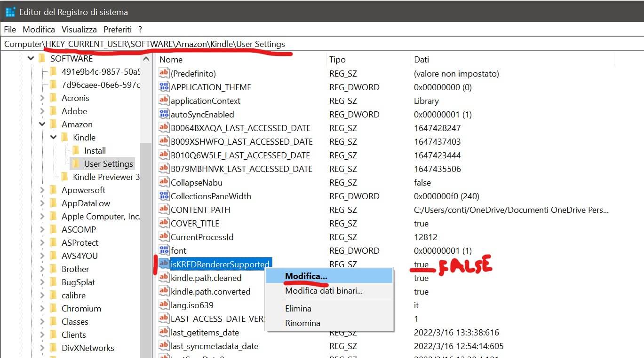Collapse the SOFTWARE tree node

click(x=31, y=59)
